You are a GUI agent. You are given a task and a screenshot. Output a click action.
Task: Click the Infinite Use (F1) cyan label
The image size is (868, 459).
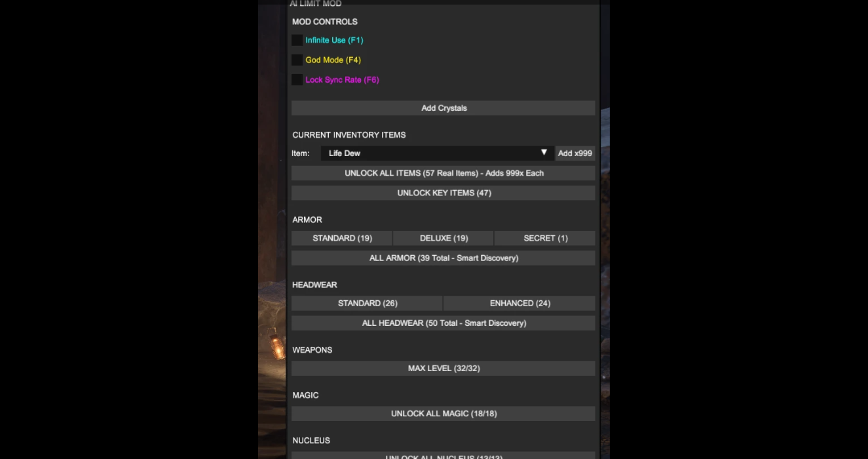click(x=334, y=41)
